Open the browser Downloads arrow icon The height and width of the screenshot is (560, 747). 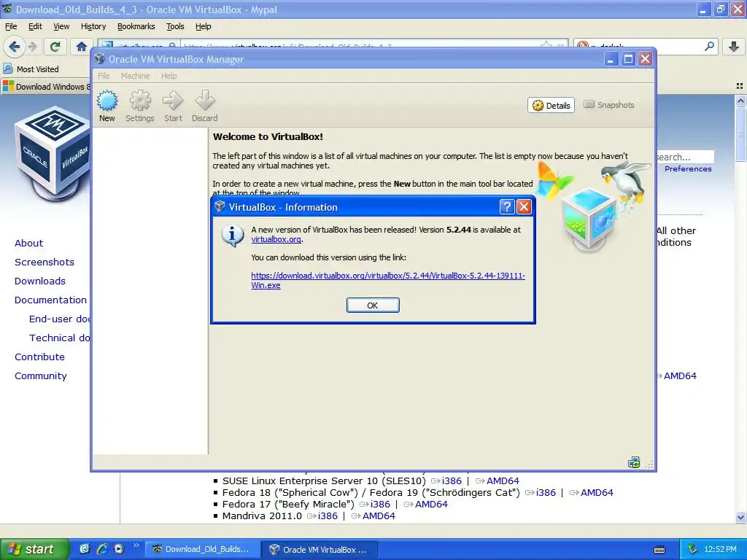[x=734, y=46]
